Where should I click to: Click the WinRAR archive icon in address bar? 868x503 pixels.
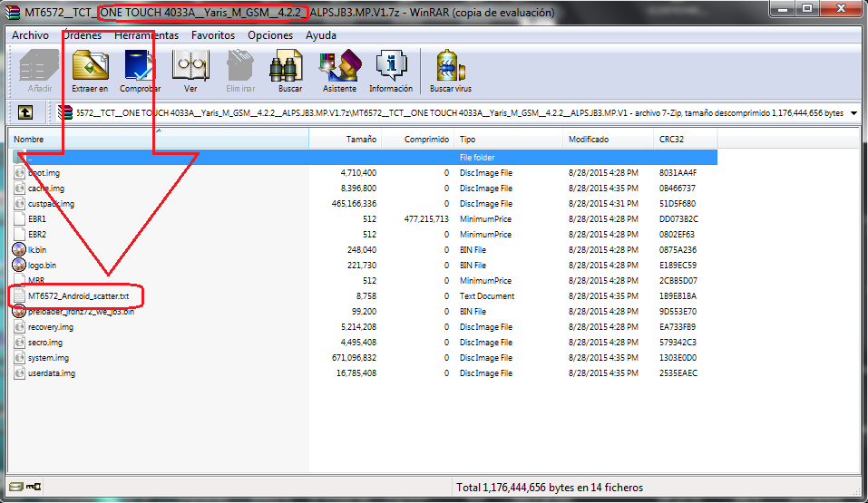click(65, 113)
